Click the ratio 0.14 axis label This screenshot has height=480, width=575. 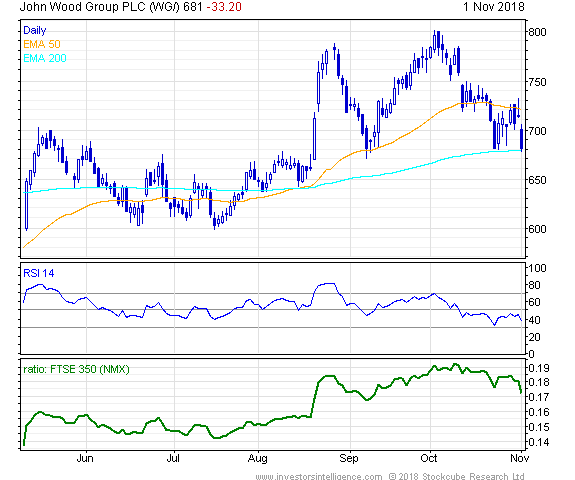pyautogui.click(x=539, y=442)
